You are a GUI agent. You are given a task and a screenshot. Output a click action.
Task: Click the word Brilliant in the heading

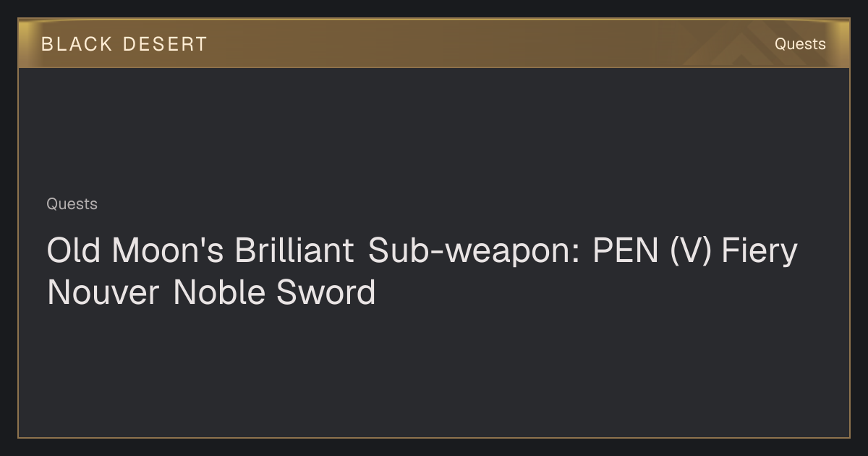tap(294, 250)
